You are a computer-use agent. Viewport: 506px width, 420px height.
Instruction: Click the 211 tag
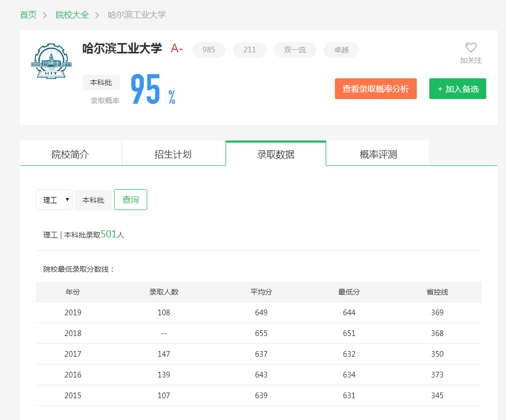click(249, 50)
